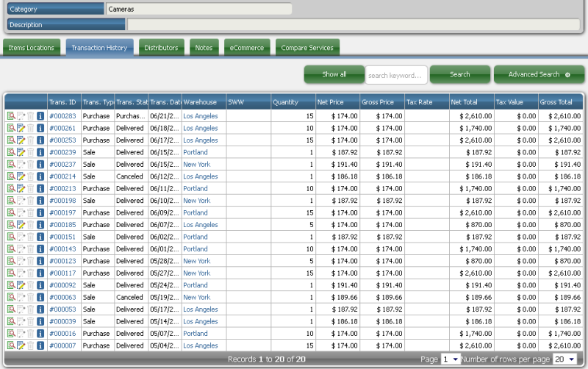
Task: Switch to the Items Locations tab
Action: pyautogui.click(x=32, y=48)
